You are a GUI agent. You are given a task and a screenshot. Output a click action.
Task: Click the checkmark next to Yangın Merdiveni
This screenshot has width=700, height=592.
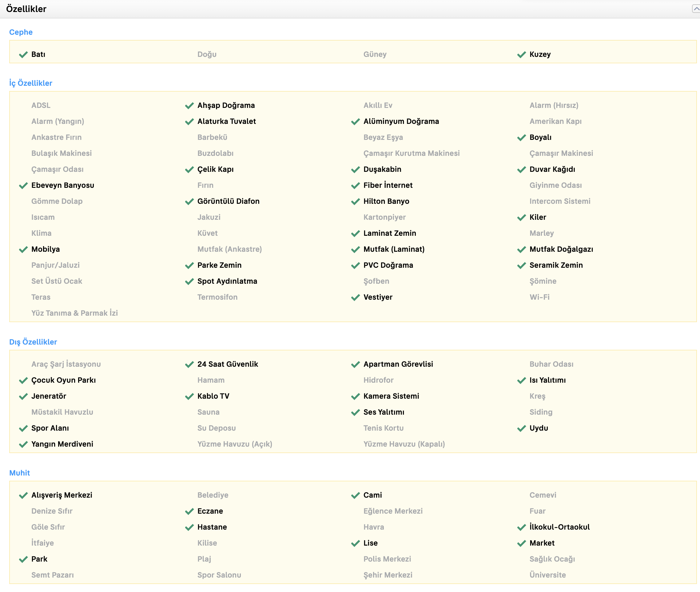tap(23, 444)
